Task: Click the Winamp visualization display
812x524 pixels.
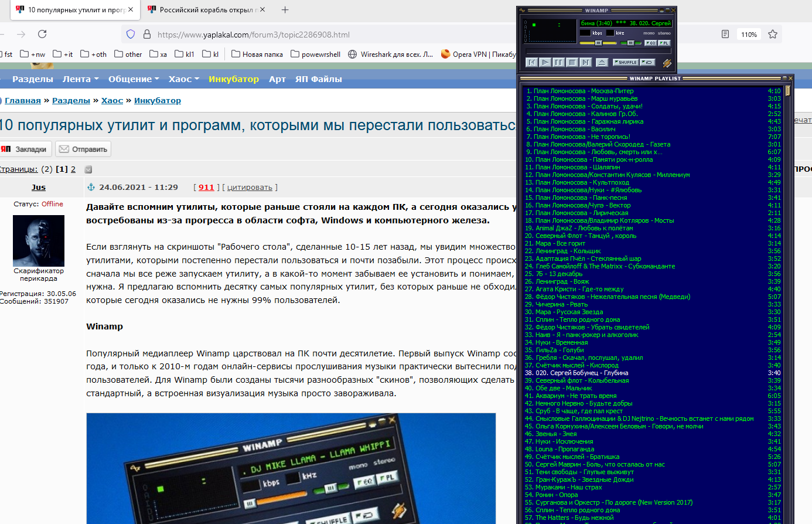Action: coord(550,30)
